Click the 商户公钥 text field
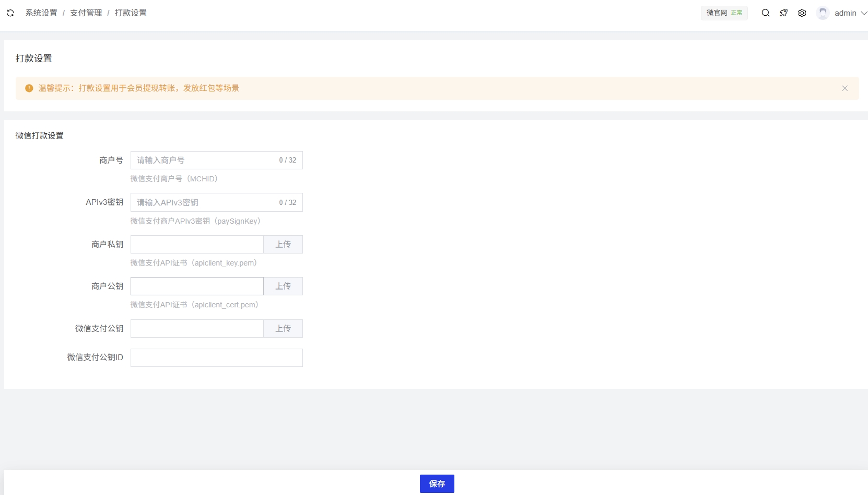 tap(197, 286)
